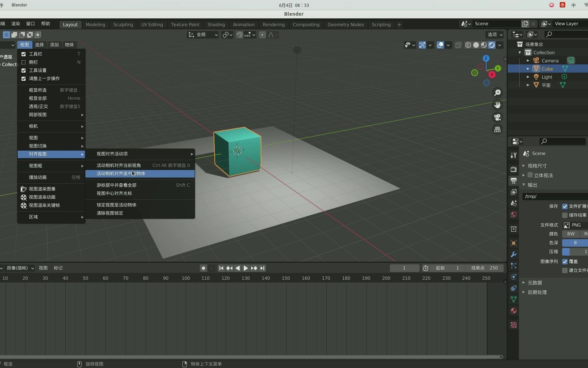Image resolution: width=588 pixels, height=368 pixels.
Task: Select BW color output mode
Action: 570,234
